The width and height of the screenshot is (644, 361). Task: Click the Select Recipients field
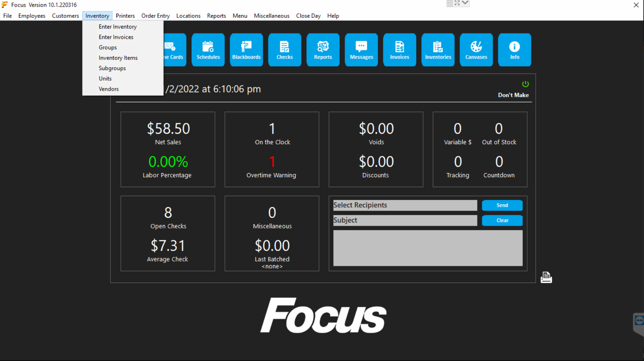pos(405,205)
